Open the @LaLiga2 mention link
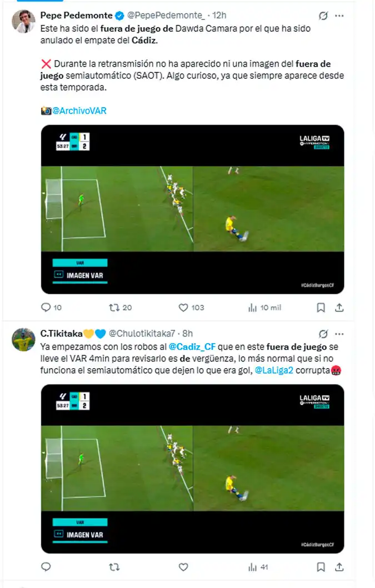The width and height of the screenshot is (375, 588). click(274, 370)
